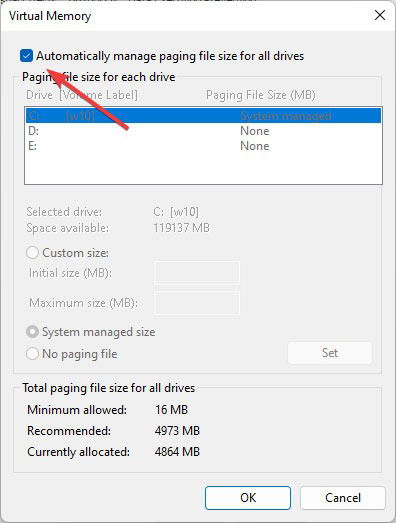Click the Drive [Volume Label] column header
This screenshot has width=396, height=523.
82,95
